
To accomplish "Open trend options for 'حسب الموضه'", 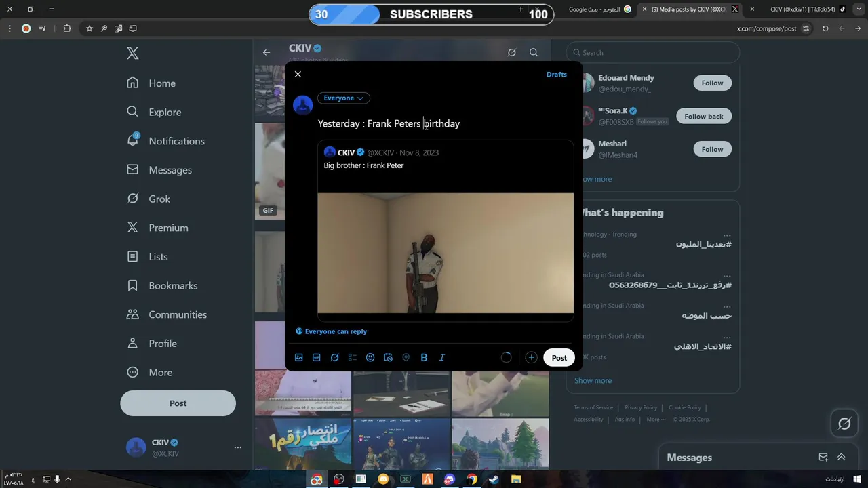I will click(x=727, y=306).
